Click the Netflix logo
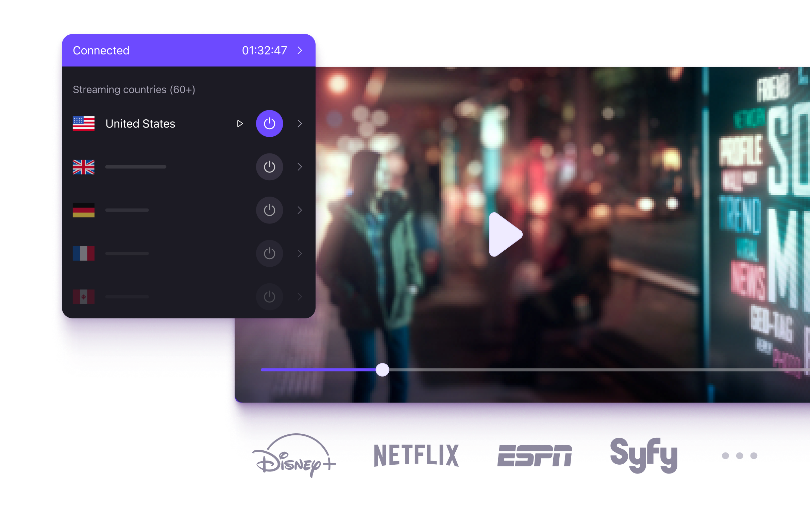This screenshot has height=532, width=810. coord(416,455)
